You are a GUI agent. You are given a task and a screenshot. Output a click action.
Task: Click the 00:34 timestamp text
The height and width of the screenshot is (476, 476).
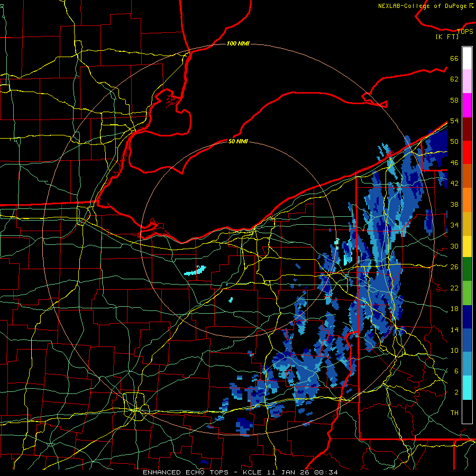(326, 472)
